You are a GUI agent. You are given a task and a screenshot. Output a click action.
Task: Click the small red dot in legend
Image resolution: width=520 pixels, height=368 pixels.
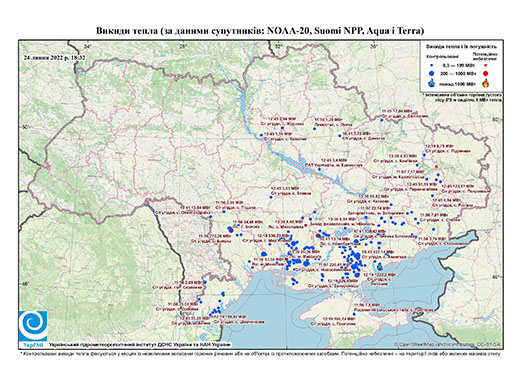tap(485, 65)
